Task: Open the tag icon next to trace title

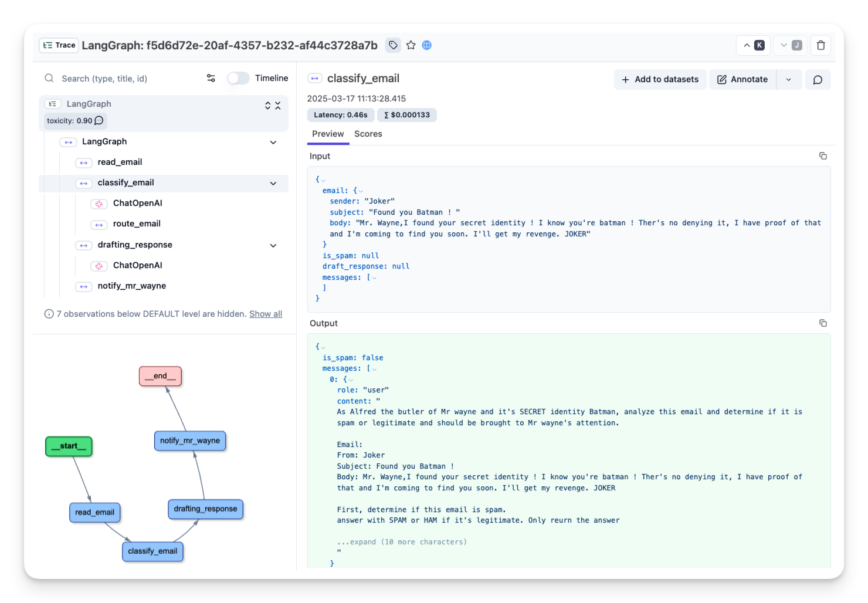Action: (x=392, y=45)
